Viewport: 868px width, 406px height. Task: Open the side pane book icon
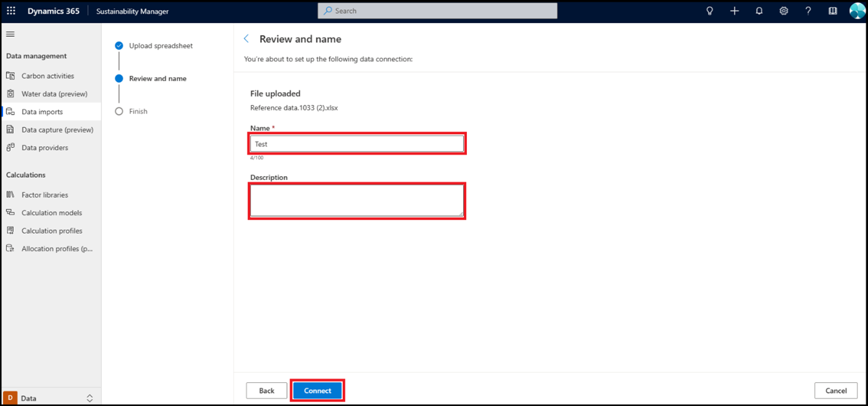pyautogui.click(x=832, y=11)
